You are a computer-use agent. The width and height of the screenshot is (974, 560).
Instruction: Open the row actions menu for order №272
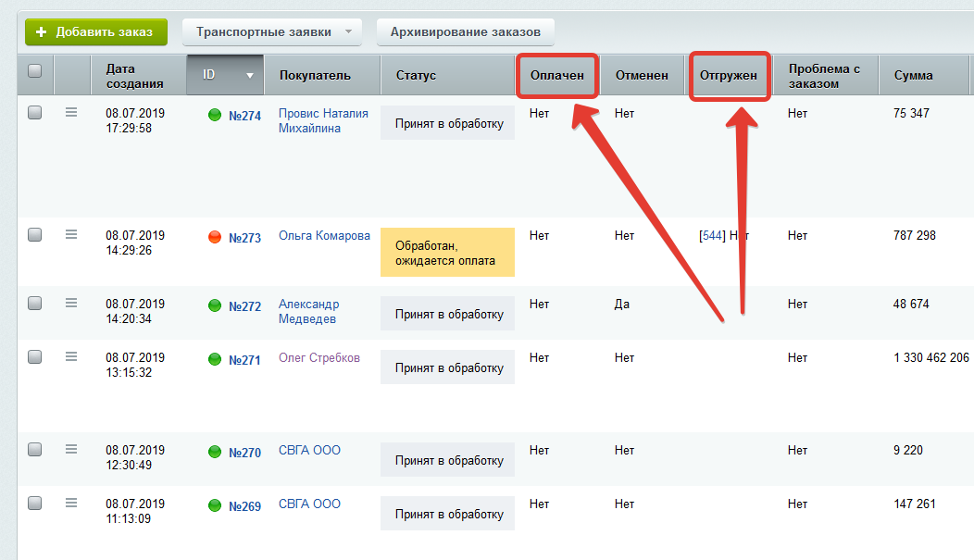71,304
